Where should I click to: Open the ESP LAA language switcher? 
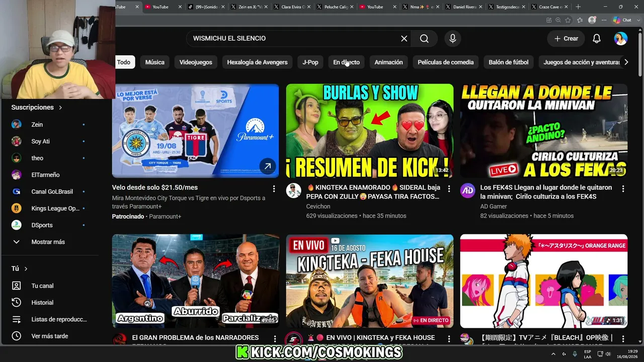pos(588,354)
